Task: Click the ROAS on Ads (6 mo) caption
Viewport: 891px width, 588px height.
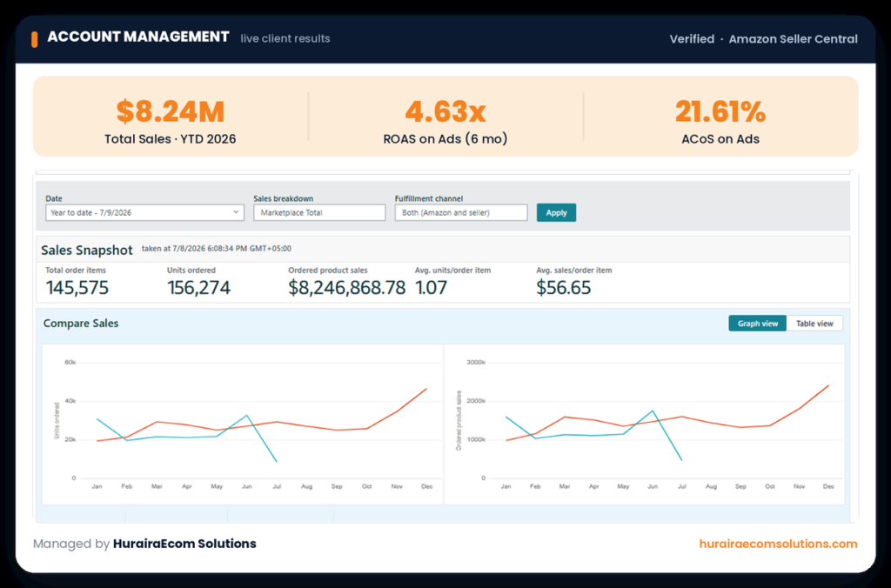Action: (x=445, y=139)
